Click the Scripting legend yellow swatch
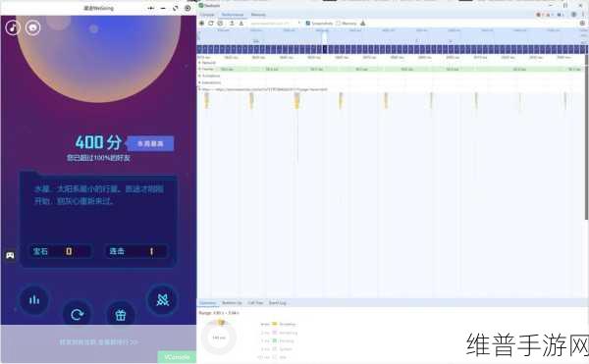Screen dimensions: 589x364 (x=275, y=324)
